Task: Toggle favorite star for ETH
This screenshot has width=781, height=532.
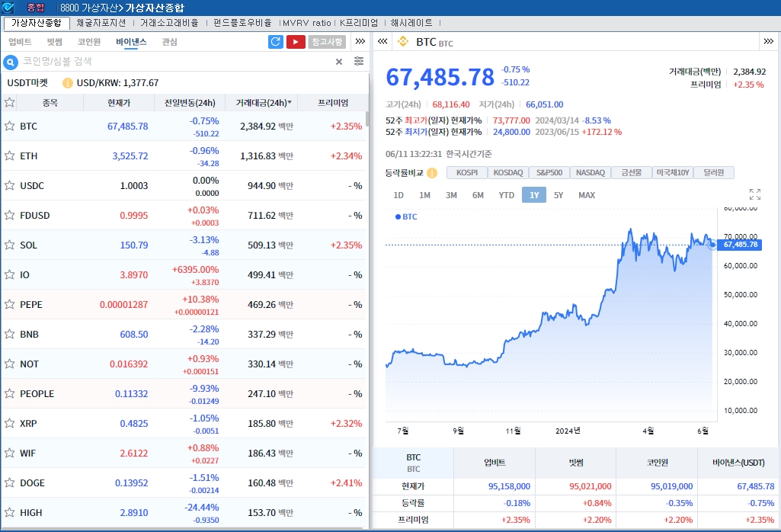Action: tap(9, 156)
